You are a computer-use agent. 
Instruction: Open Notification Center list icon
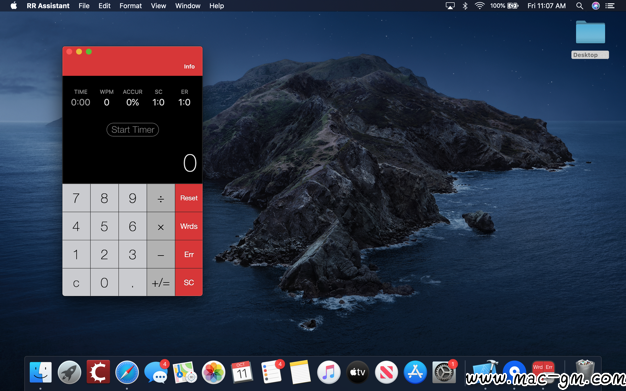coord(610,6)
